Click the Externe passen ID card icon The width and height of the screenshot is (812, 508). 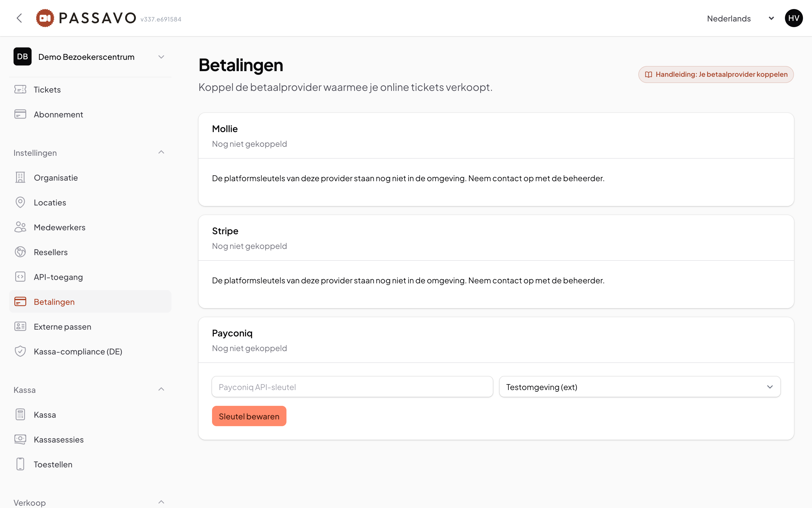(21, 327)
